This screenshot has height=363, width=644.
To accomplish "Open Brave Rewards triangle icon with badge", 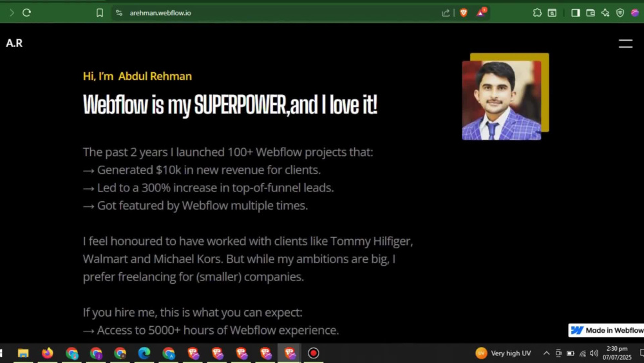I will pos(481,12).
